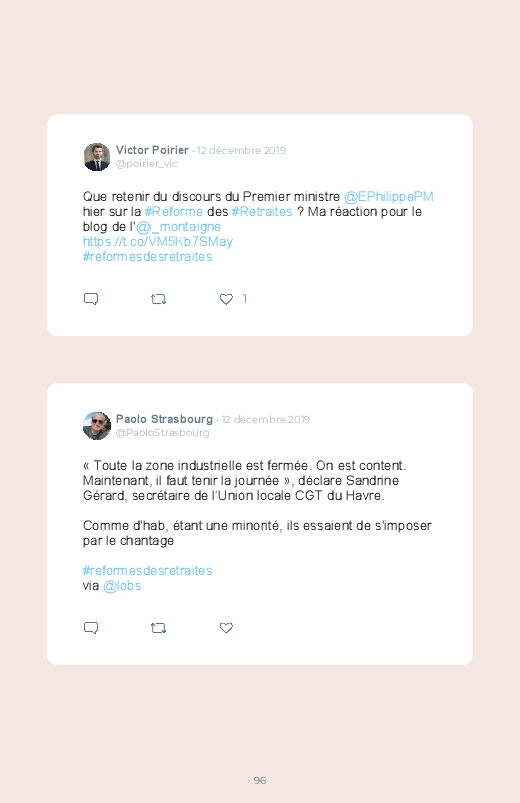This screenshot has width=520, height=803.
Task: Retweet Paolo Strasbourg's tweet
Action: tap(158, 628)
